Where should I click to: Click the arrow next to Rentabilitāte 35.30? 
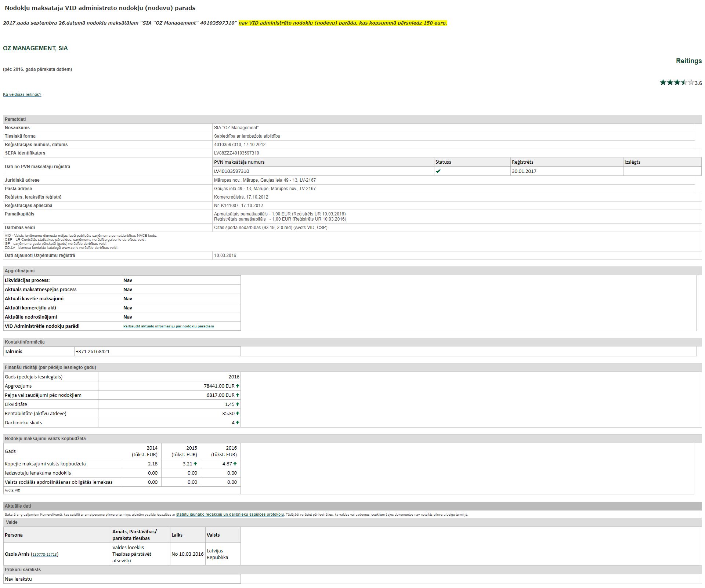point(238,413)
